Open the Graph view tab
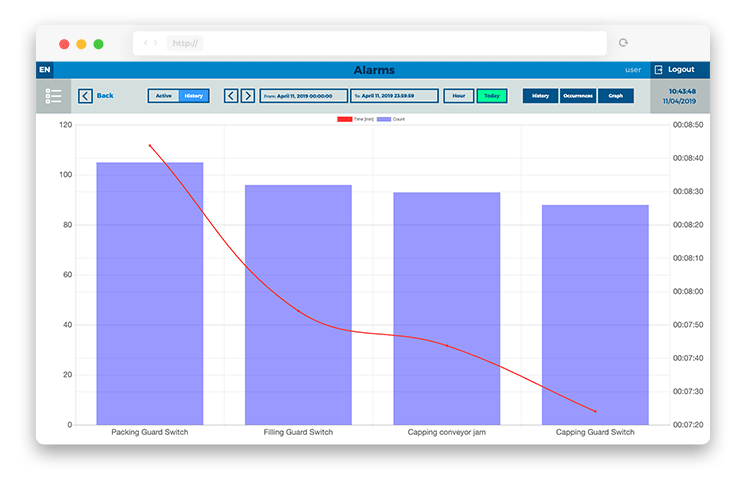Viewport: 747px width, 493px height. tap(615, 96)
